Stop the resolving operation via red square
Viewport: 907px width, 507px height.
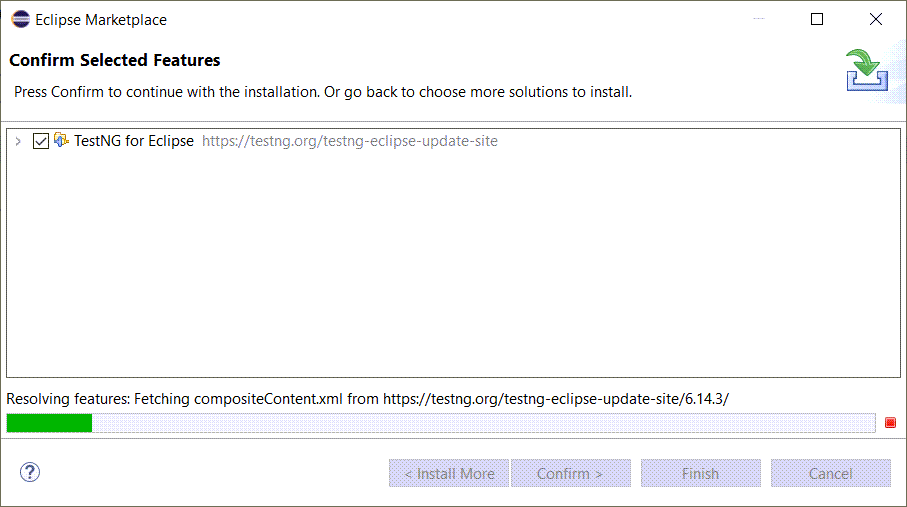coord(890,422)
